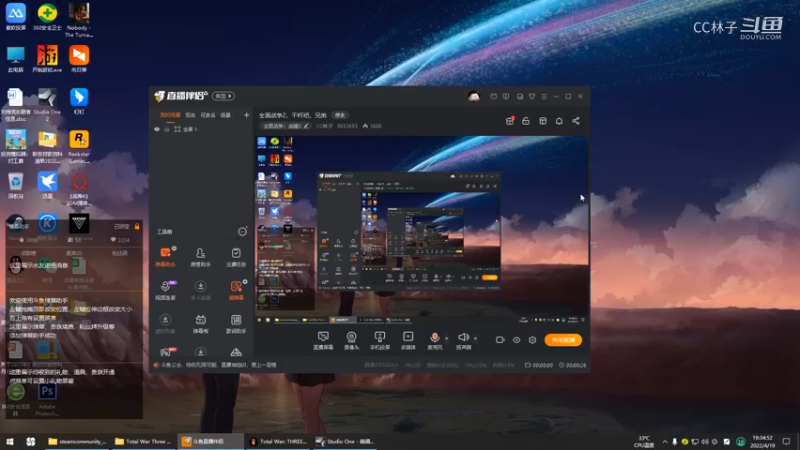The width and height of the screenshot is (800, 450).
Task: Add 多媒体 multimedia source
Action: (x=408, y=340)
